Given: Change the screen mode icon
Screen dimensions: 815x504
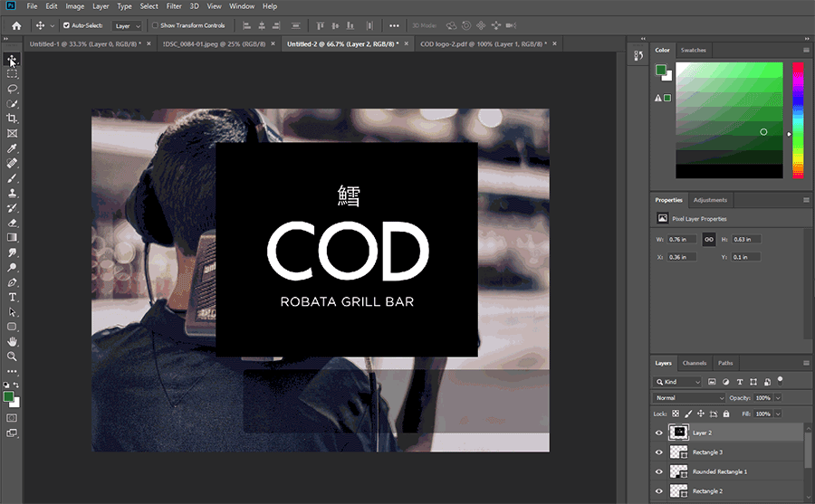Looking at the screenshot, I should [12, 433].
